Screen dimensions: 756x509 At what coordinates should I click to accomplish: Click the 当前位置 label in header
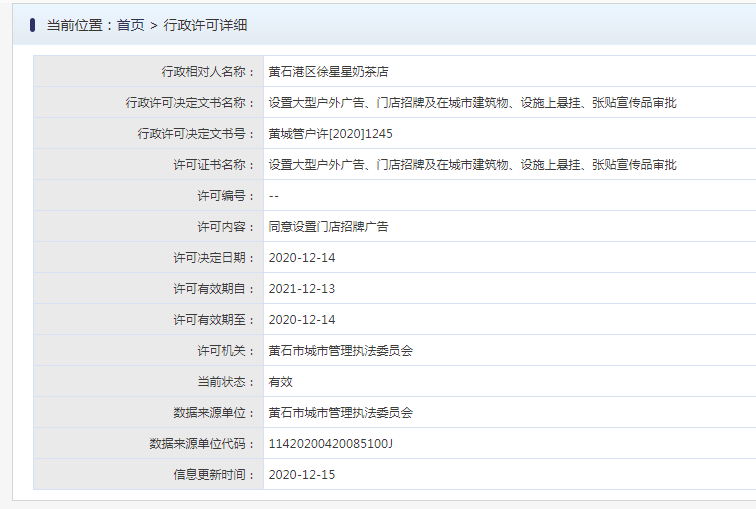(75, 25)
